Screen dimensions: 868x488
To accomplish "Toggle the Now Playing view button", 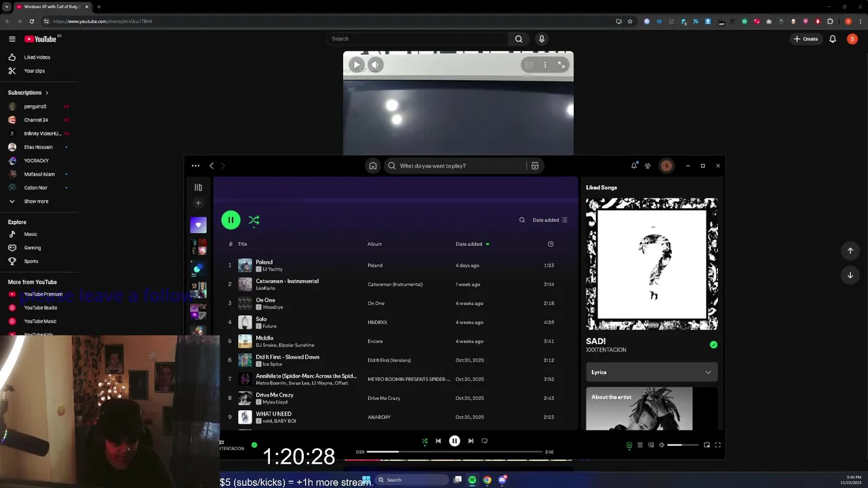I will [x=629, y=445].
